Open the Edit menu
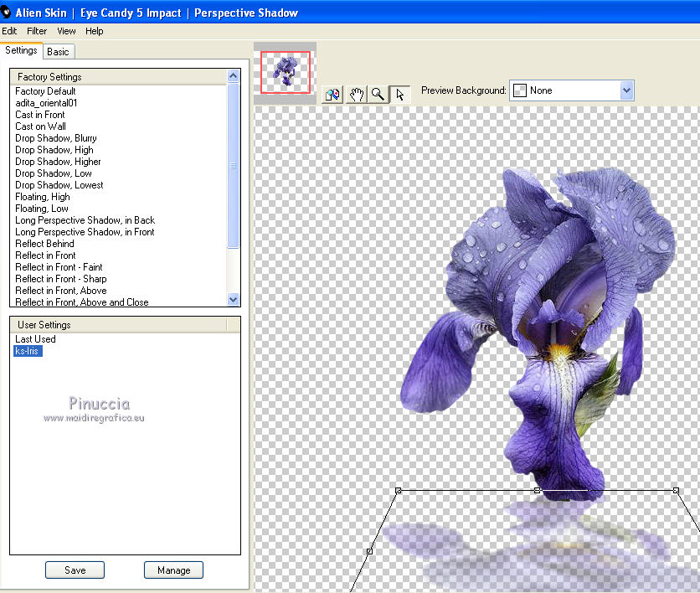700x593 pixels. 9,31
